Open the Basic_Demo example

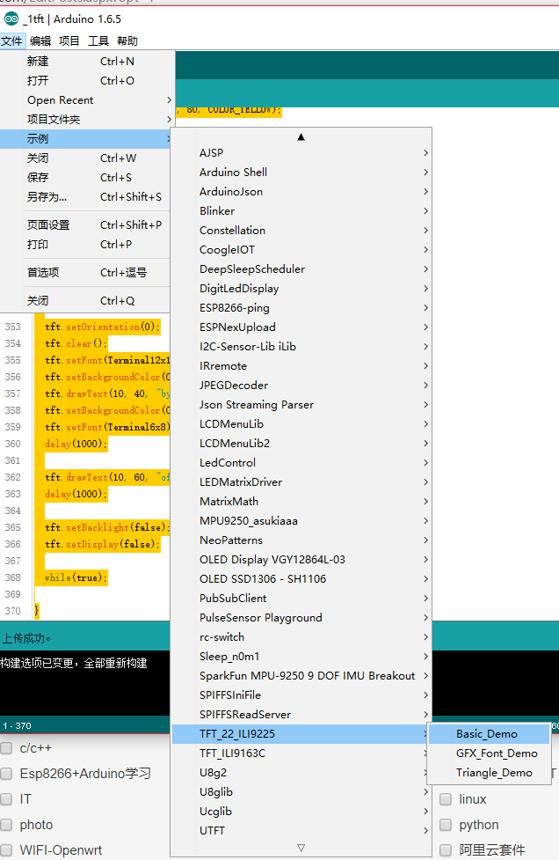pyautogui.click(x=488, y=734)
